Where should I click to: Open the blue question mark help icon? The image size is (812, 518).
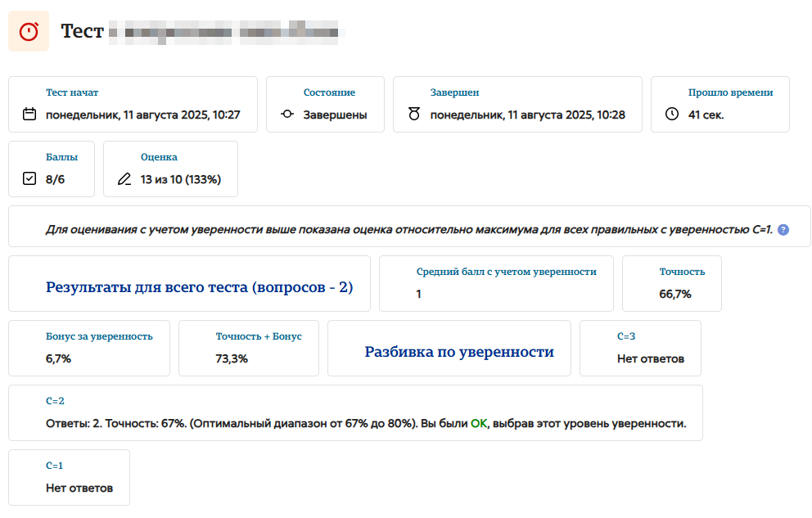click(783, 230)
